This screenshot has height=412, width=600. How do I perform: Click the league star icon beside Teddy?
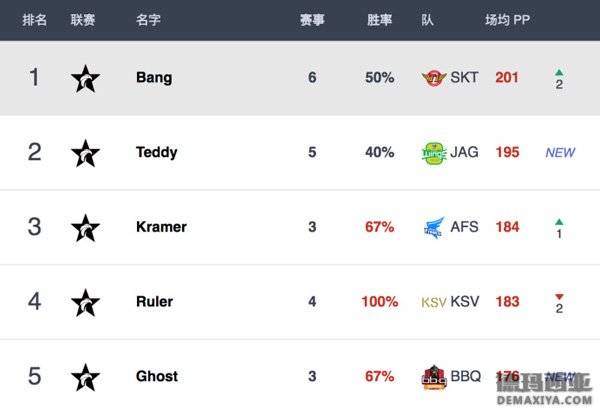85,153
